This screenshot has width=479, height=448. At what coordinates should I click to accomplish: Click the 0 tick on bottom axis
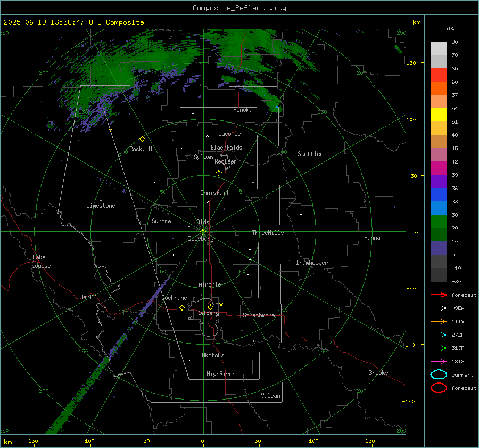click(203, 441)
